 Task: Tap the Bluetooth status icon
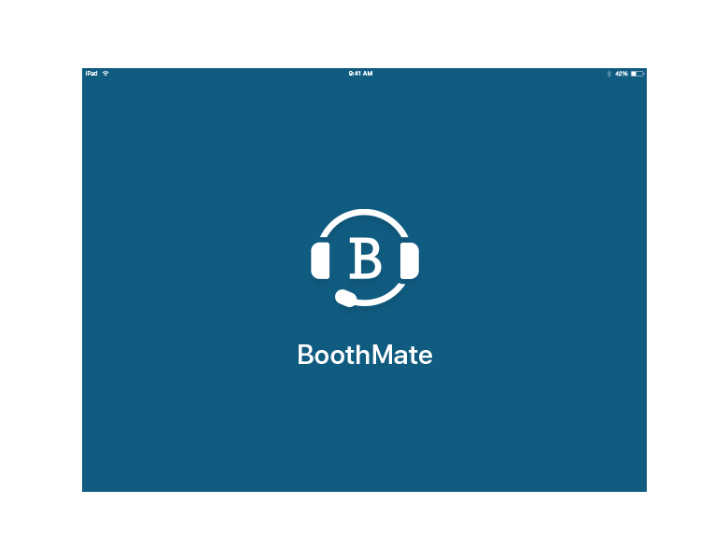(609, 74)
